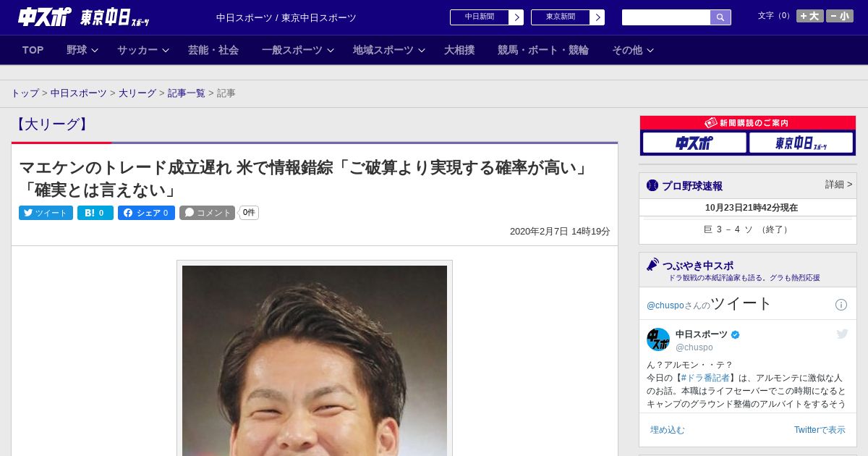
Task: Click 中日スポーツ / 東京中日スポーツ header text
Action: point(286,17)
